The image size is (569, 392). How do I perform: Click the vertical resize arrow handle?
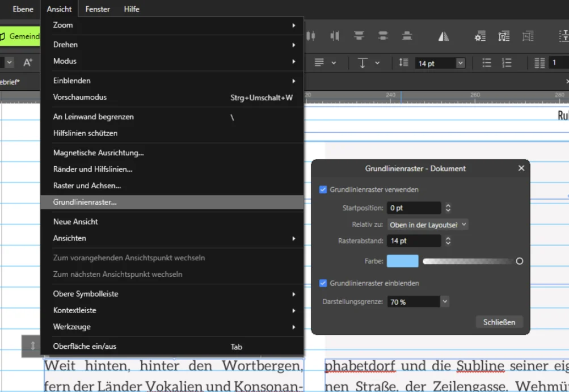coord(32,345)
